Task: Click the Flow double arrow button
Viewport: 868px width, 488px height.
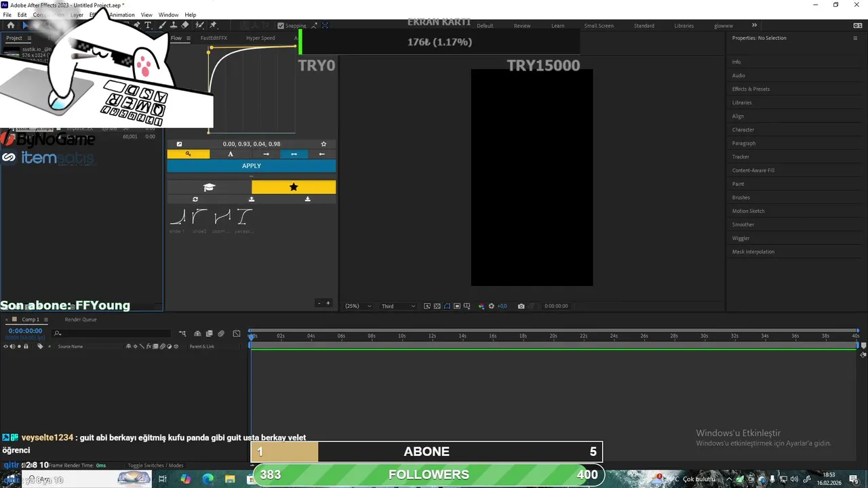Action: pos(294,154)
